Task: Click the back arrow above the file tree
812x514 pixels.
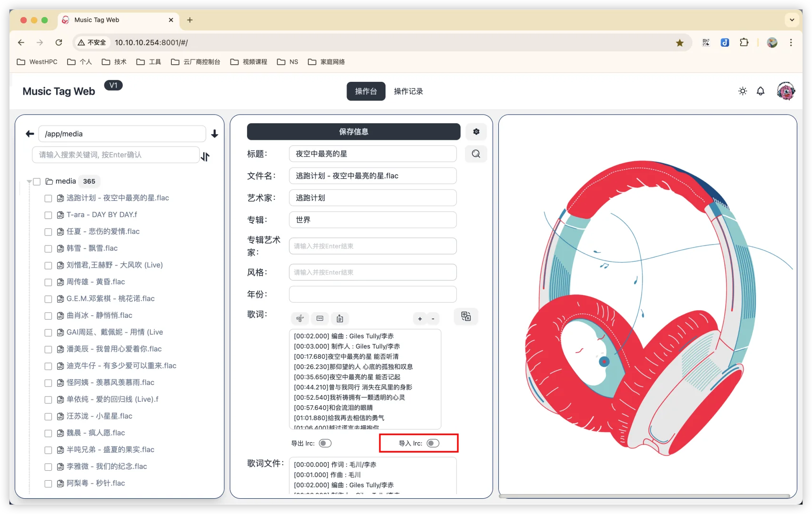Action: pos(29,134)
